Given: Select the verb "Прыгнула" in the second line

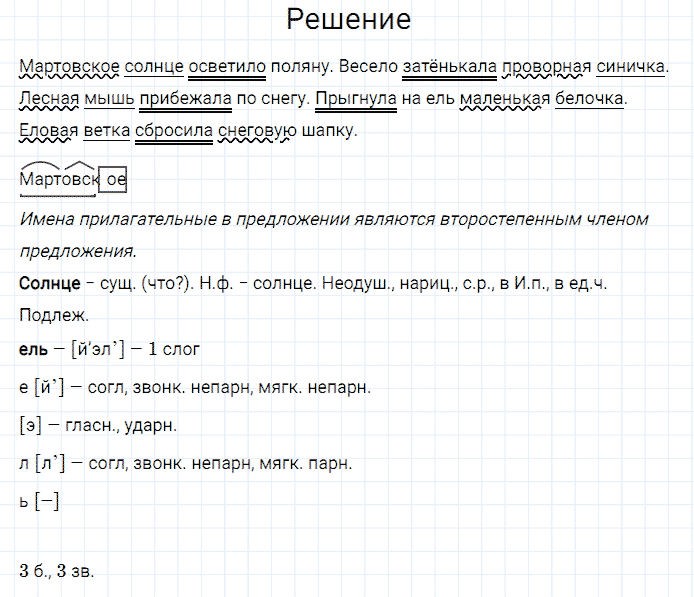Looking at the screenshot, I should pos(348,100).
